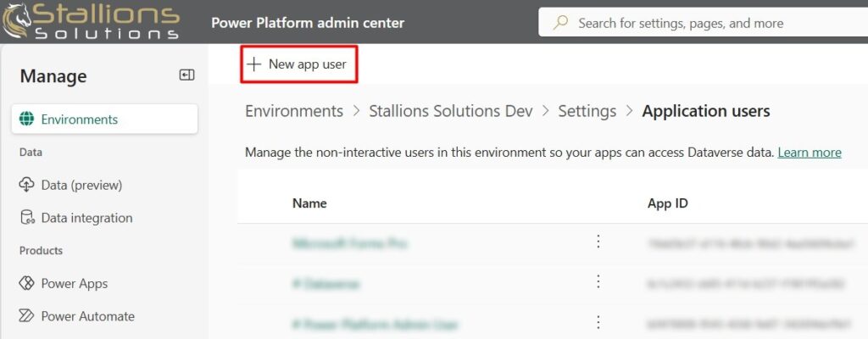Click the magnifier icon in the search box

click(x=560, y=23)
